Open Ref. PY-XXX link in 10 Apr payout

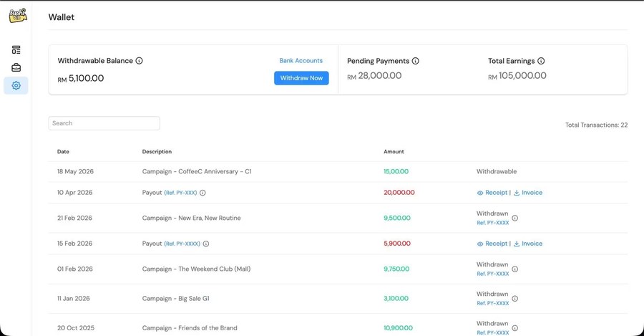click(x=180, y=193)
